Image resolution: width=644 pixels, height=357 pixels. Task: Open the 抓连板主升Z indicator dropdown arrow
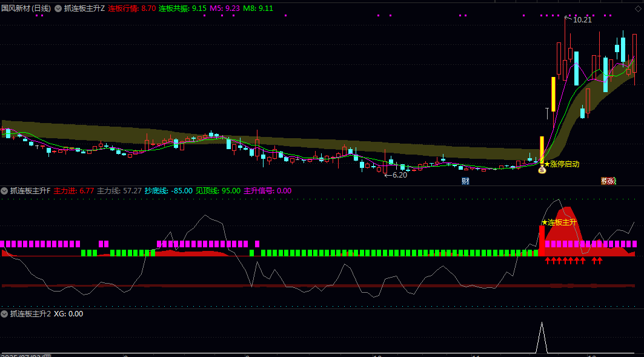click(x=58, y=9)
